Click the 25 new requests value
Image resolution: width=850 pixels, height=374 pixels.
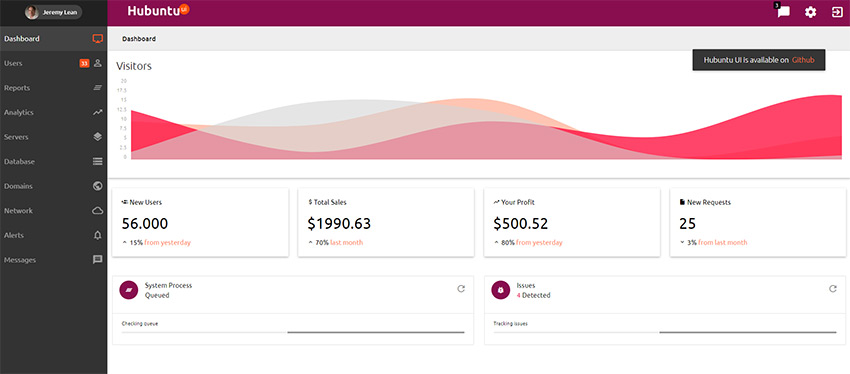[687, 223]
